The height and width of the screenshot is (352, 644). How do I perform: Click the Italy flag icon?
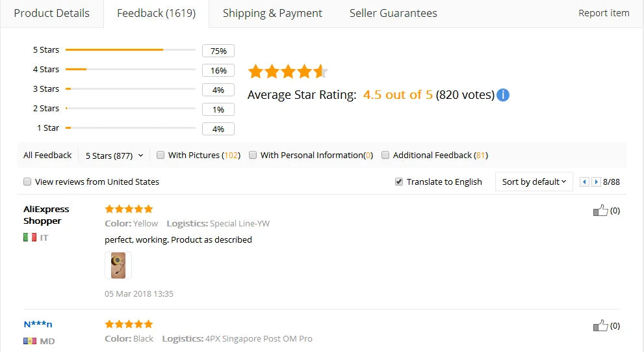point(30,237)
